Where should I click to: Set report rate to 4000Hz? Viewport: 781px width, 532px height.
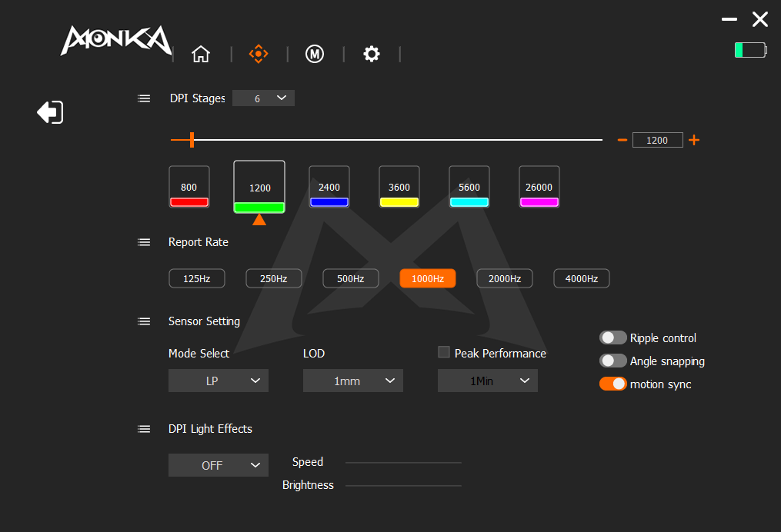pos(582,278)
